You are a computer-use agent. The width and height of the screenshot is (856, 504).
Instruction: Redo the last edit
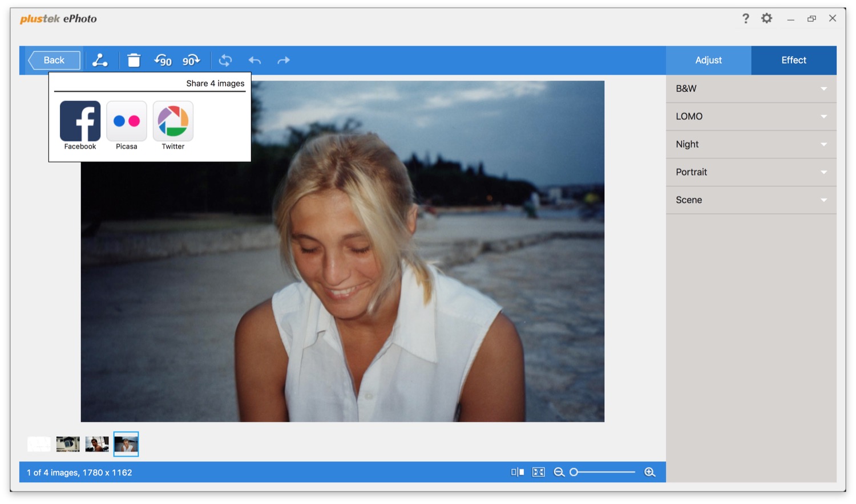click(284, 60)
